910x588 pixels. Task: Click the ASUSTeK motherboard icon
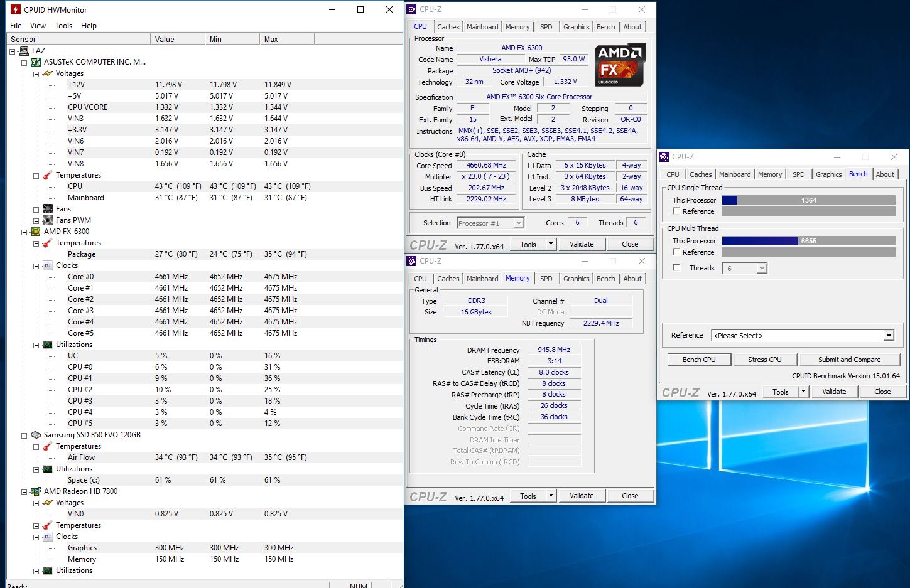[x=36, y=62]
